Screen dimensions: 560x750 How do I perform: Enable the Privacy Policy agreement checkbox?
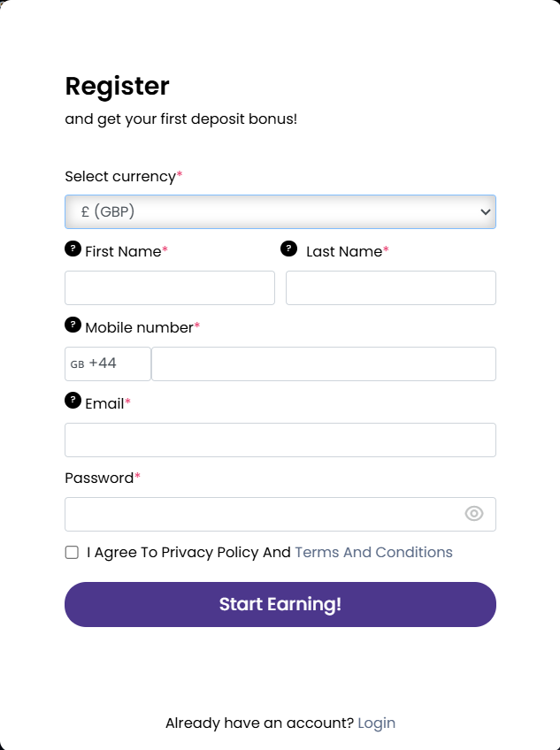pos(72,552)
